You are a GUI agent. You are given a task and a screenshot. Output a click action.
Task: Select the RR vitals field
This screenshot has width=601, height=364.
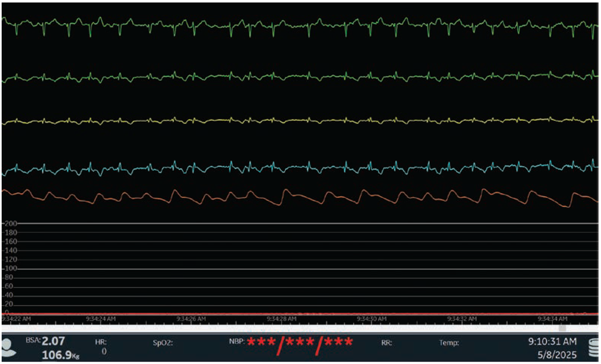pyautogui.click(x=386, y=343)
